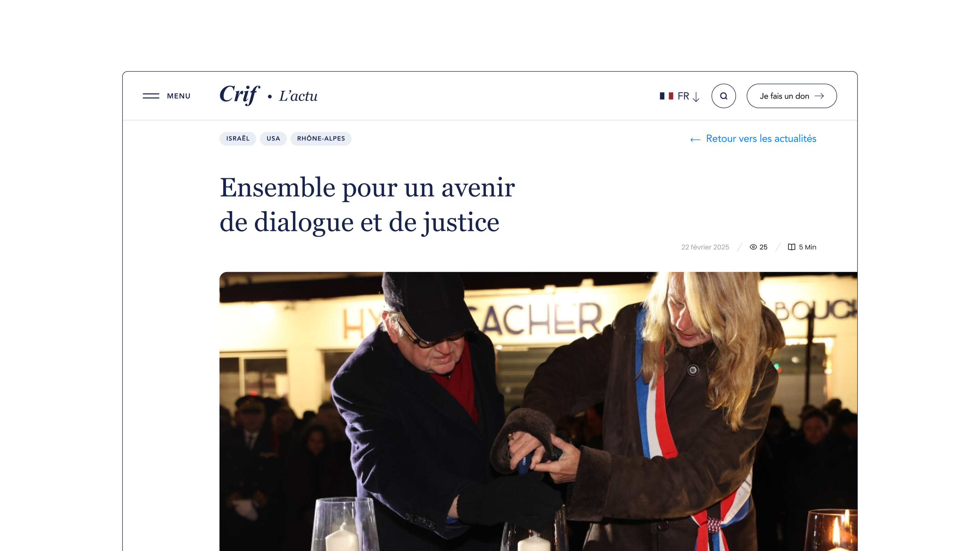This screenshot has width=980, height=551.
Task: Click the Crif logo
Action: click(x=239, y=94)
